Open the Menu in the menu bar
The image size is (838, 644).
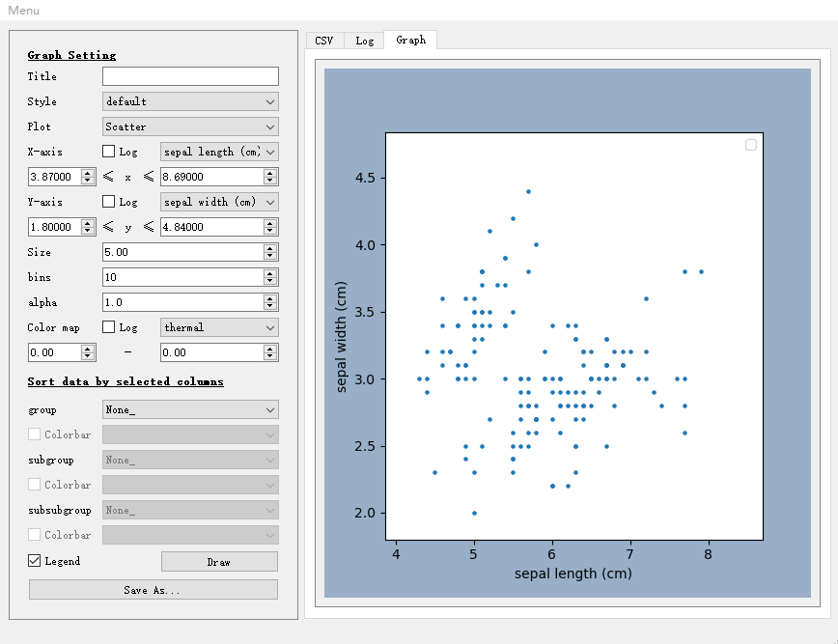[23, 11]
